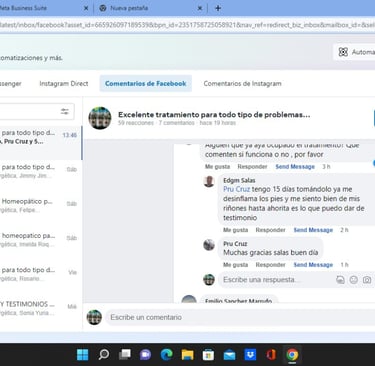Viewport: 375px width, 366px height.
Task: Send Message to the 'por favor' comment author
Action: (295, 167)
